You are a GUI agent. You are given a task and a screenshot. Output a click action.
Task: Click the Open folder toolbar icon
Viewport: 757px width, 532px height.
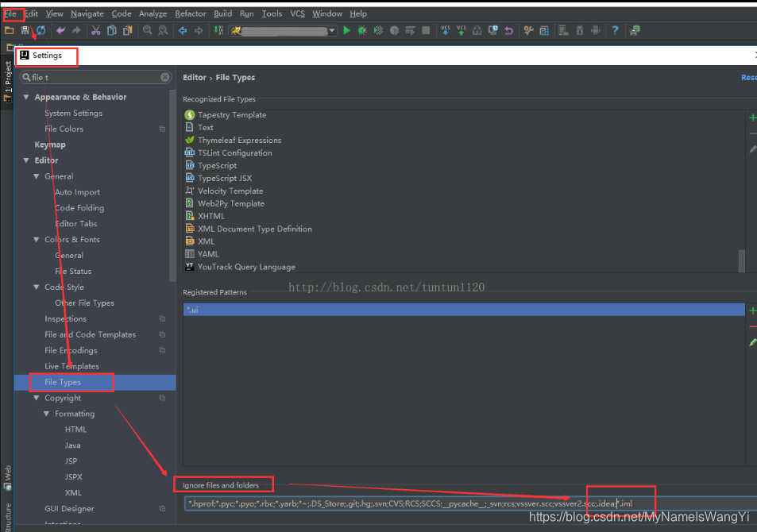[10, 30]
